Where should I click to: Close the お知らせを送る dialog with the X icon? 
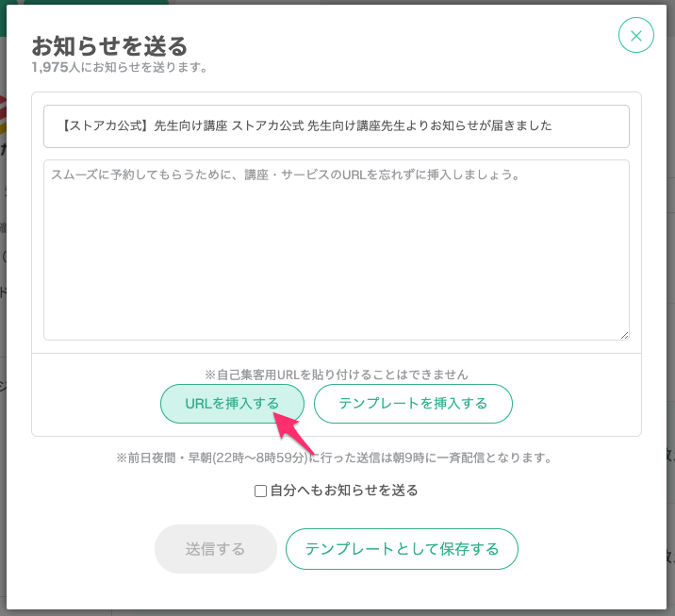point(635,35)
